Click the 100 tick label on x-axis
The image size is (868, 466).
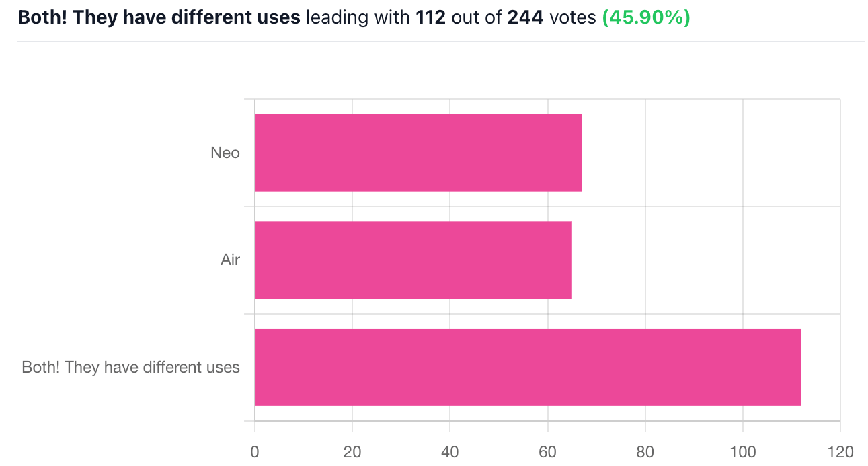point(742,451)
